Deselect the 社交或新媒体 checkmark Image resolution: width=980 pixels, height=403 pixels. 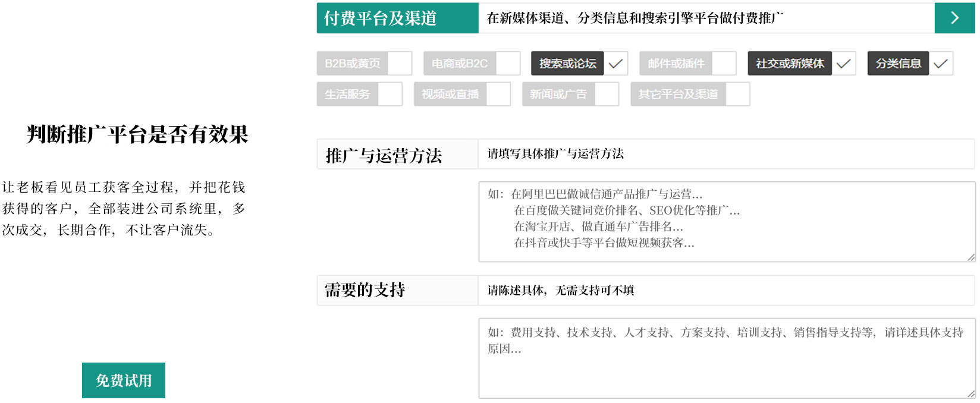tap(843, 64)
